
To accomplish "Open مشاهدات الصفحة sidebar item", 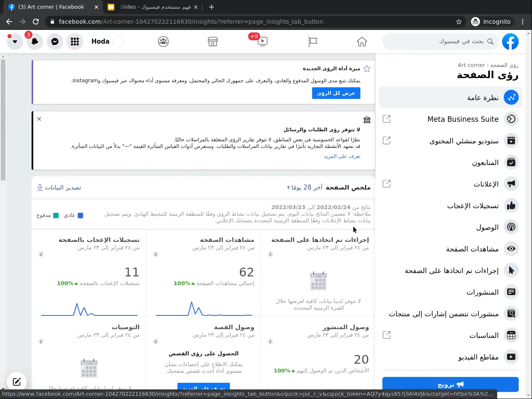I will [451, 249].
